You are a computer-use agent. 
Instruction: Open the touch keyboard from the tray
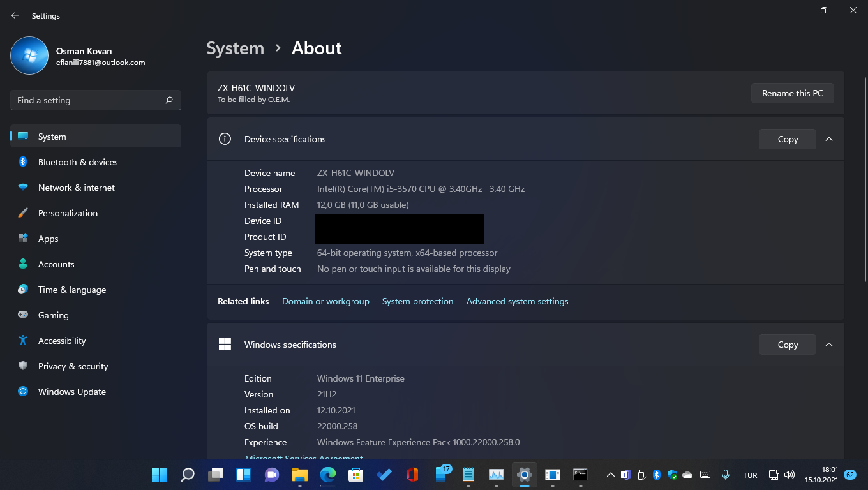click(705, 475)
